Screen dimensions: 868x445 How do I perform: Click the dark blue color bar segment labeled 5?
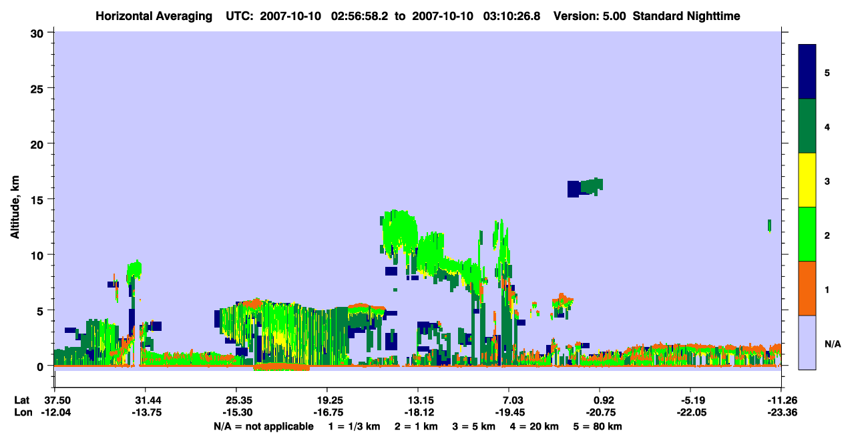pyautogui.click(x=807, y=72)
